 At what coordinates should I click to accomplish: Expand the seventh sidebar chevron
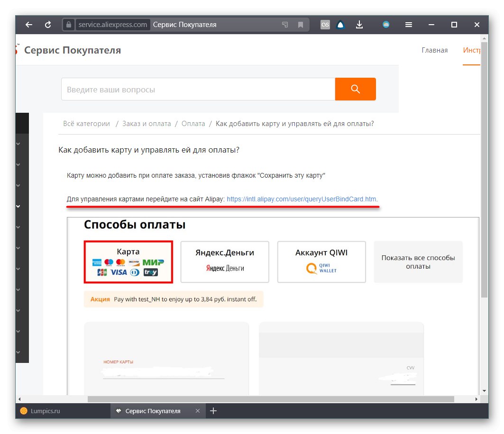point(18,269)
